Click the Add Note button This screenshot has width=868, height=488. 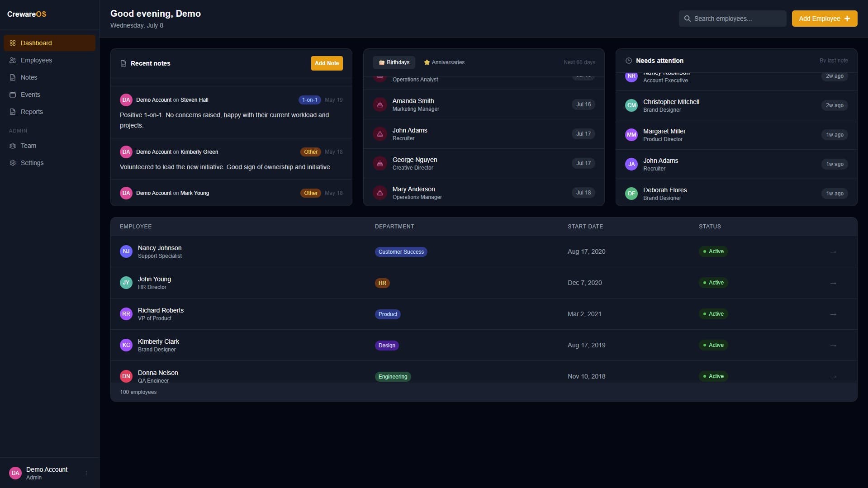(x=327, y=63)
